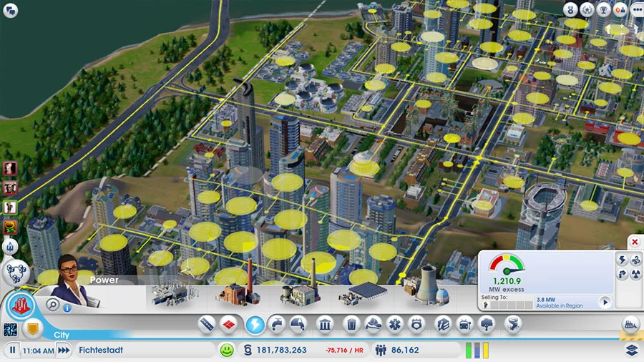This screenshot has width=644, height=362.
Task: Open the Waste disposal trash category
Action: tap(351, 325)
